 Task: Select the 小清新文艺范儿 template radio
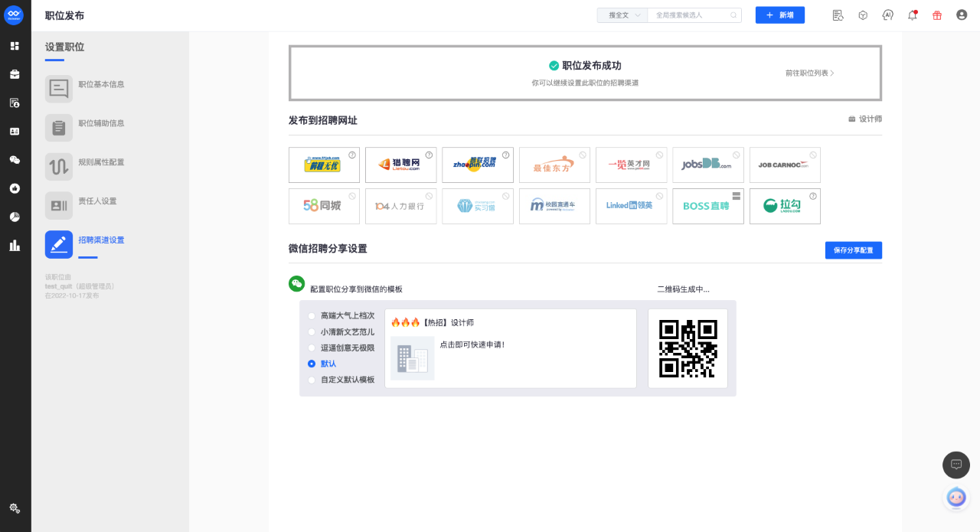coord(311,331)
